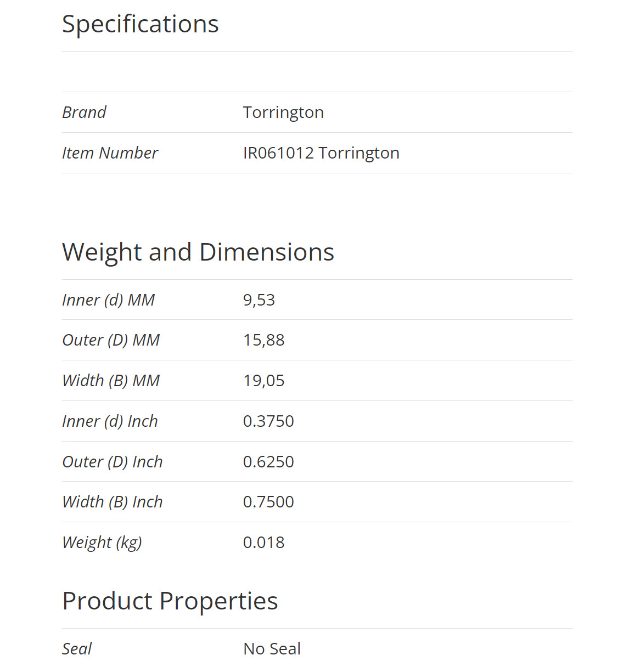Select the 0.6250 value
The width and height of the screenshot is (618, 672).
(x=268, y=462)
